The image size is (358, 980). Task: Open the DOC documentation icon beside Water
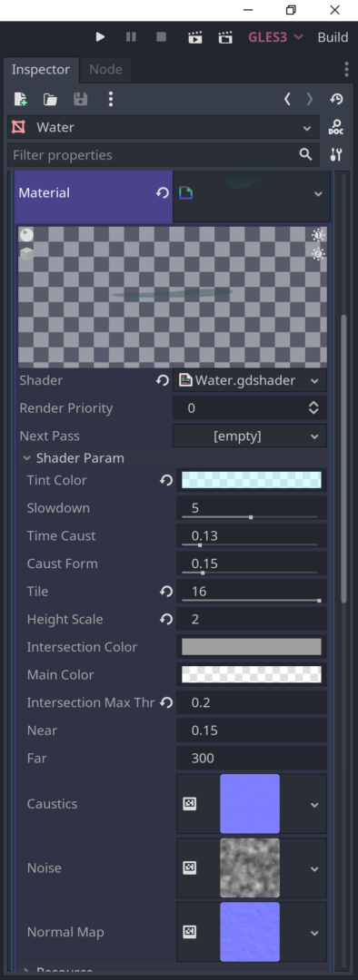[x=336, y=128]
